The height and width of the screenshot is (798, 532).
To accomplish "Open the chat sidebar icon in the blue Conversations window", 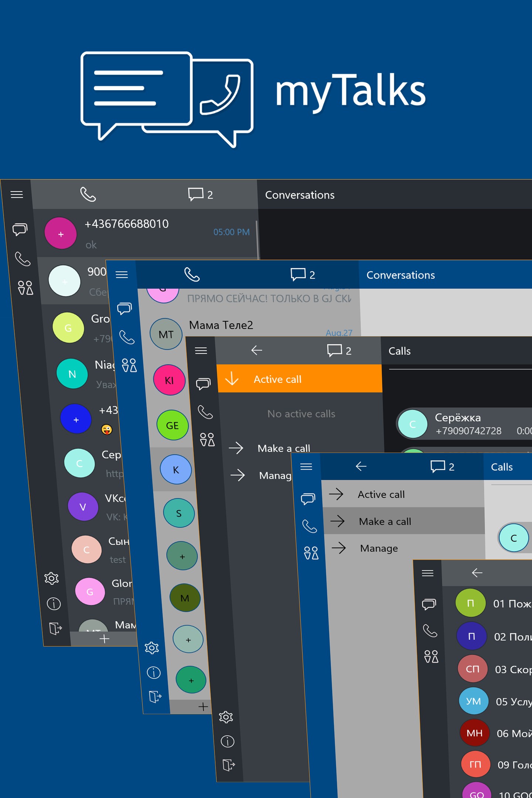I will point(125,308).
